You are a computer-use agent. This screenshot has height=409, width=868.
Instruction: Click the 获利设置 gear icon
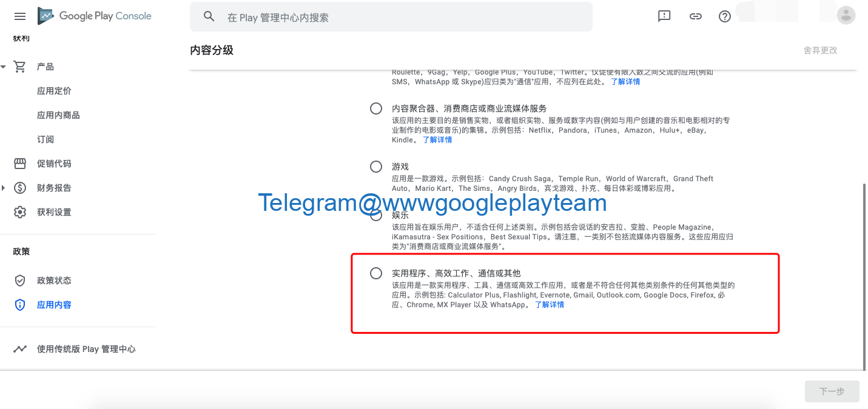coord(20,212)
